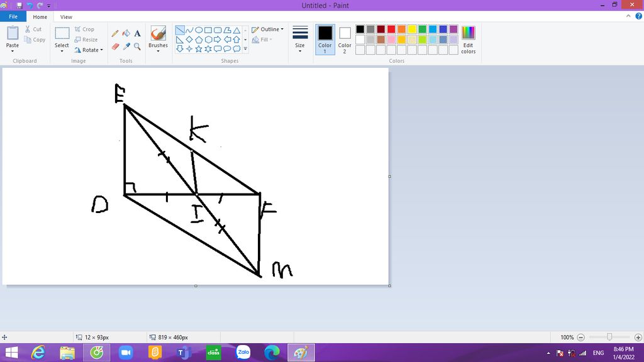This screenshot has width=644, height=362.
Task: Choose the Left arrow shape
Action: (x=227, y=40)
